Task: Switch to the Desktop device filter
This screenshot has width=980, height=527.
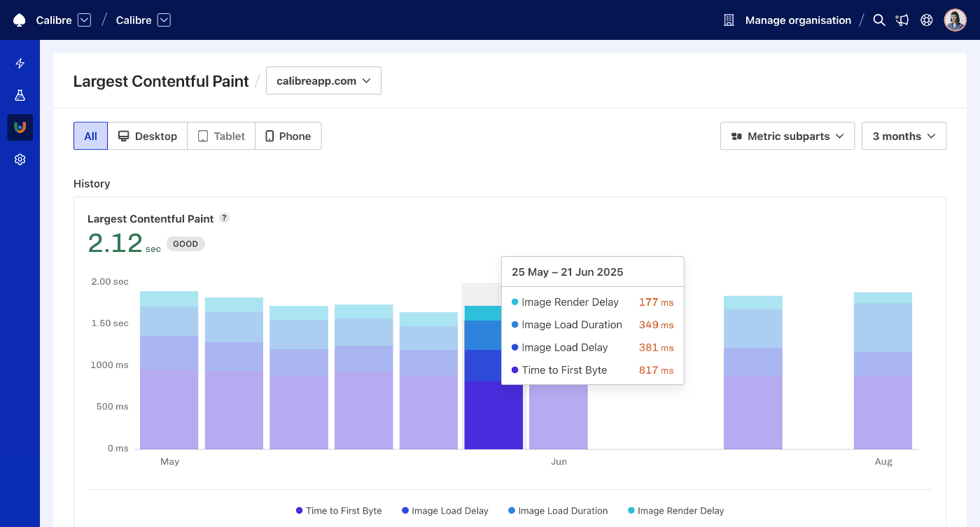Action: [147, 136]
